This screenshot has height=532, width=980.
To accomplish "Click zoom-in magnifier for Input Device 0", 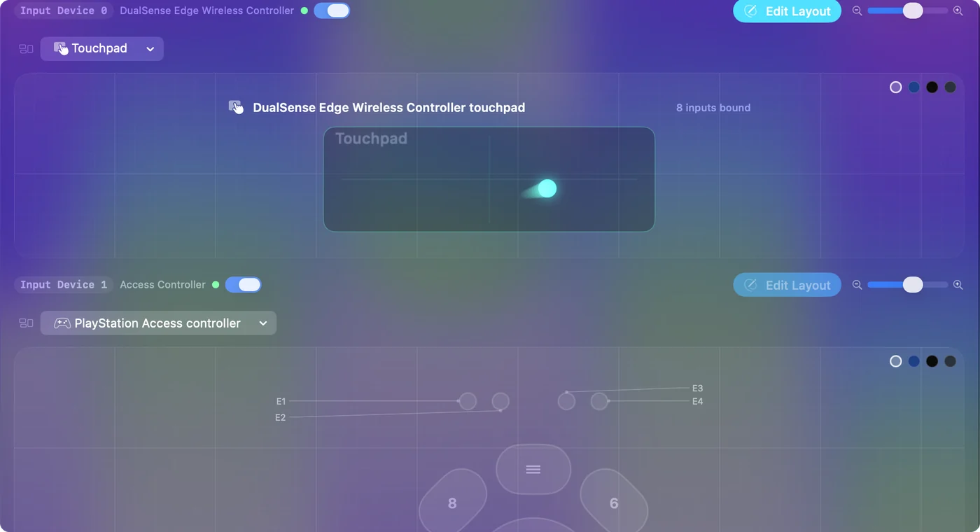I will coord(958,10).
